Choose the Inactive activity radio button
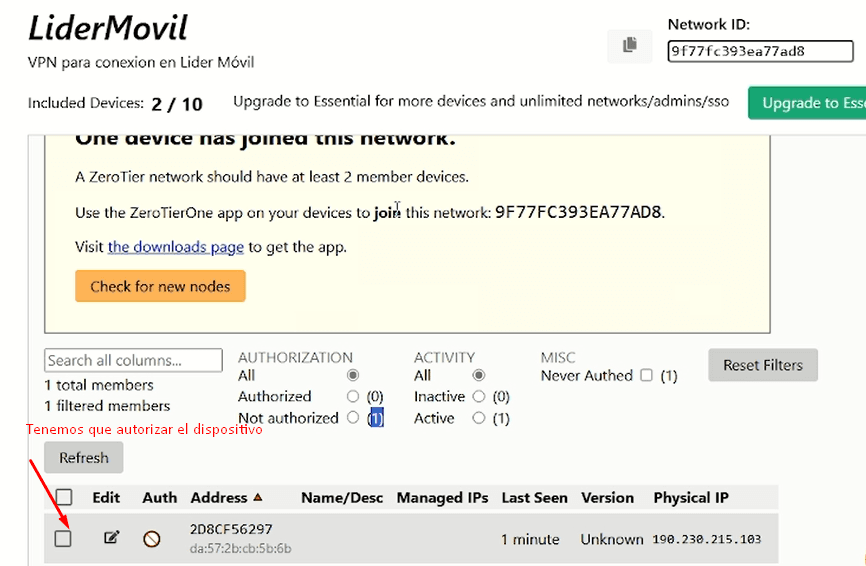 (x=479, y=397)
